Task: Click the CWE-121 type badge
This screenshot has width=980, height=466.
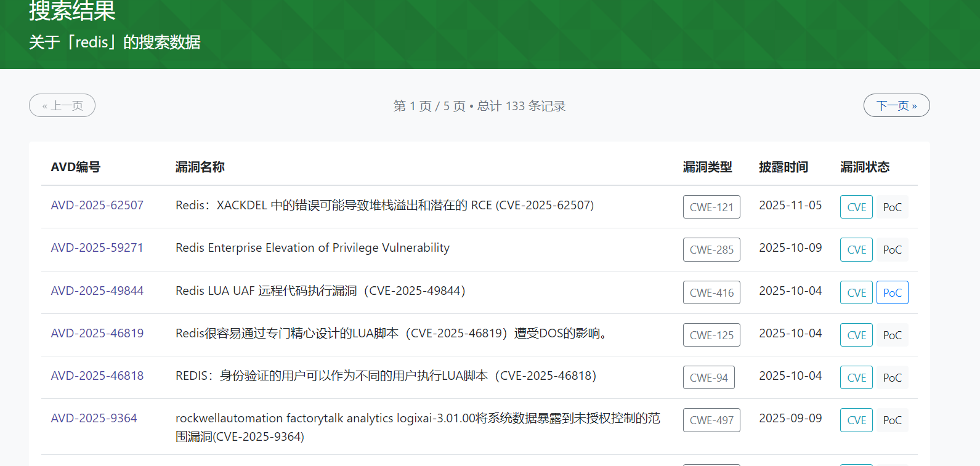Action: (711, 207)
